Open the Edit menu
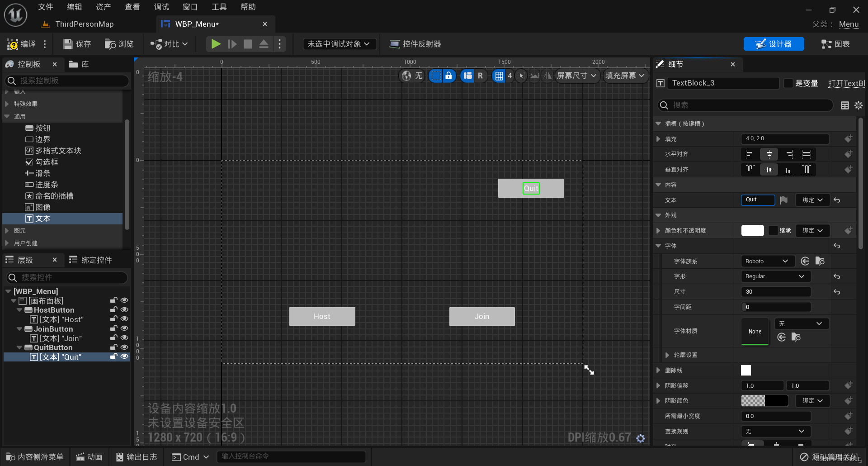Viewport: 868px width, 466px height. [74, 7]
